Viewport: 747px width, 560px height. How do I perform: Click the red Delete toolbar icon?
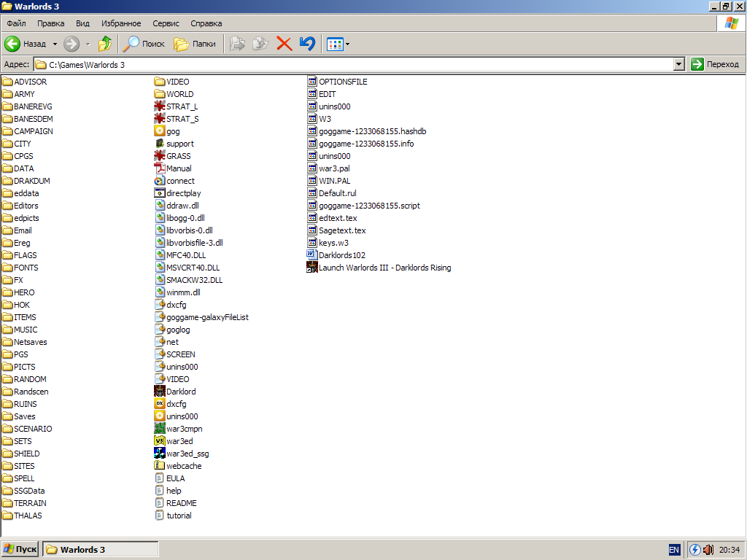(x=285, y=44)
